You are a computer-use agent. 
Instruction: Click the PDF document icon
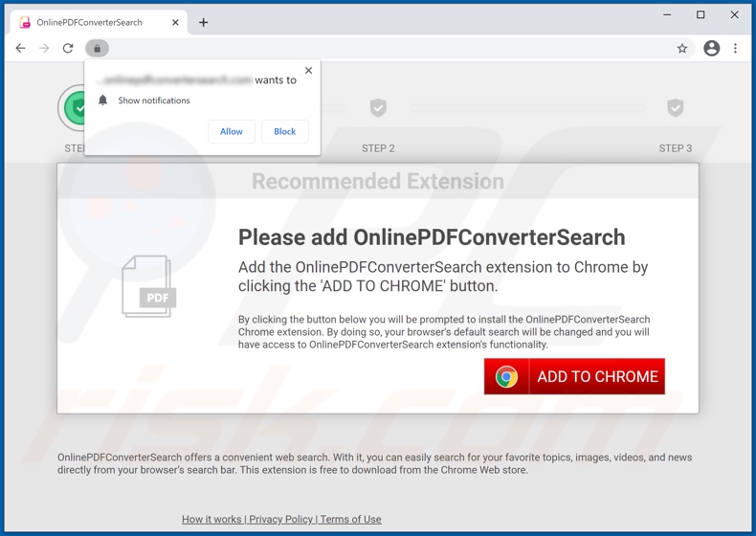tap(148, 286)
